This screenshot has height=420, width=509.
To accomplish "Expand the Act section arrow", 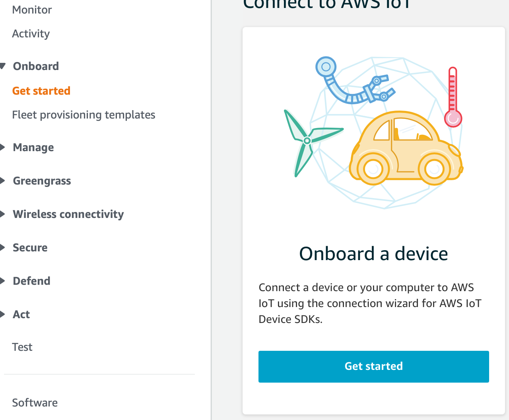I will click(3, 315).
